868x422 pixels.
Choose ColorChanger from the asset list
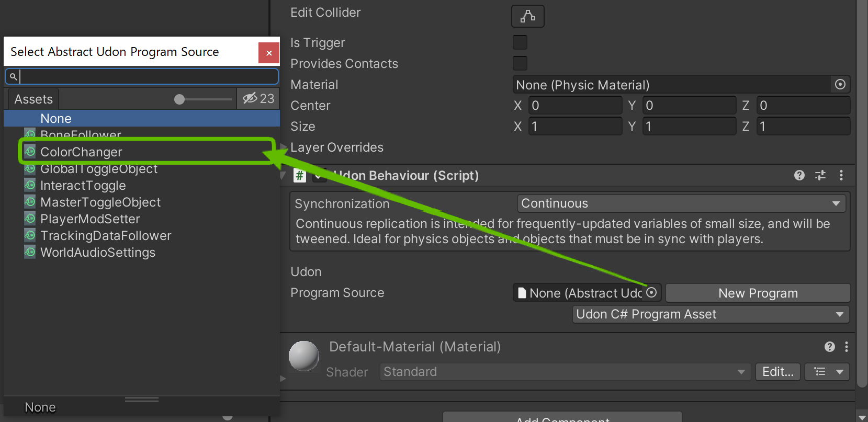(x=81, y=152)
